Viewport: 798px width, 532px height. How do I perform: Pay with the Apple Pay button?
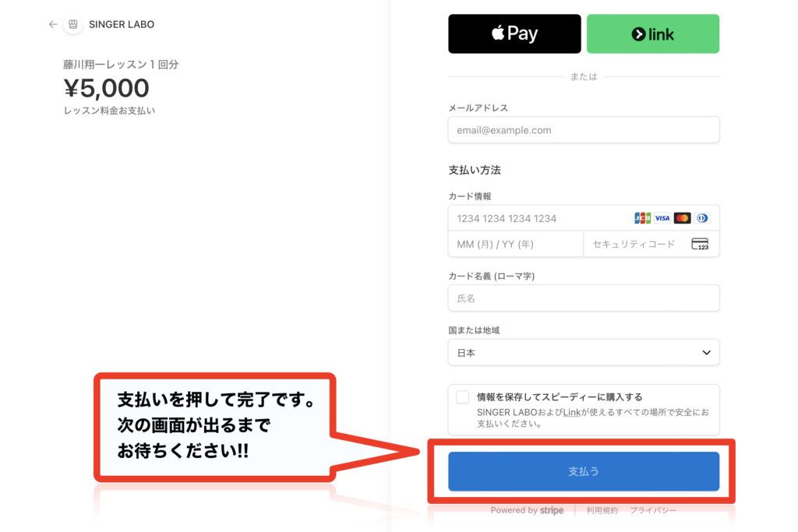[514, 33]
